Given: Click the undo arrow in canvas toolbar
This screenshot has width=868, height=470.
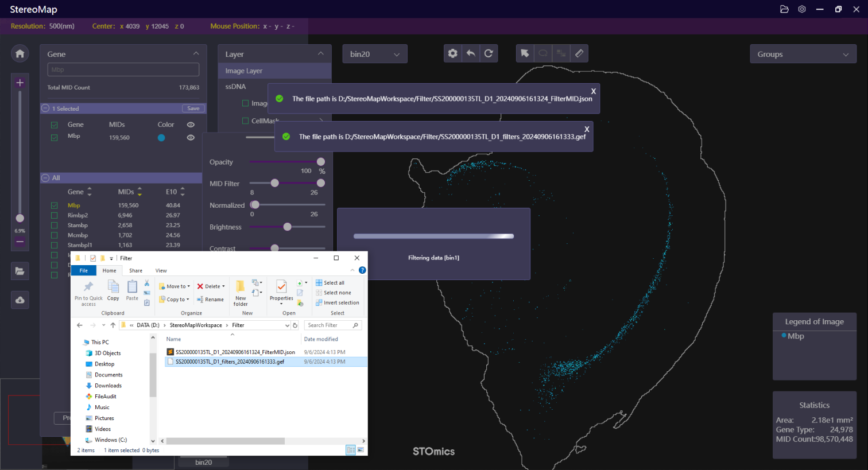Looking at the screenshot, I should coord(471,53).
